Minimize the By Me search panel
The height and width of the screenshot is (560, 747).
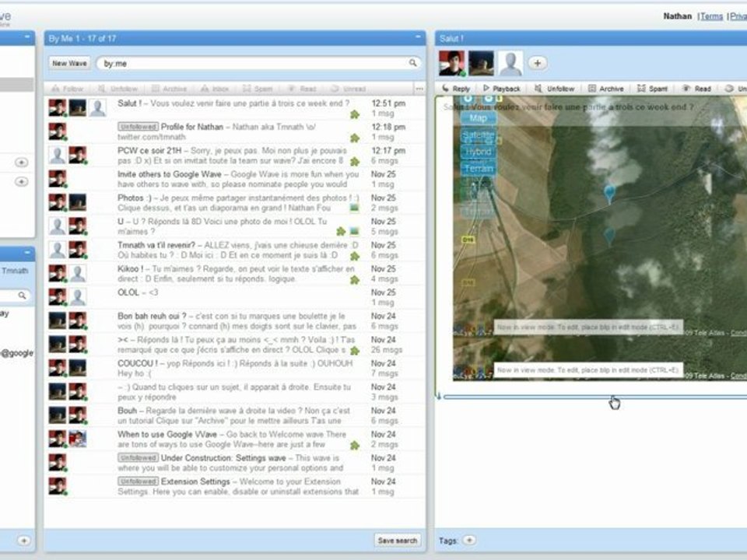coord(418,37)
